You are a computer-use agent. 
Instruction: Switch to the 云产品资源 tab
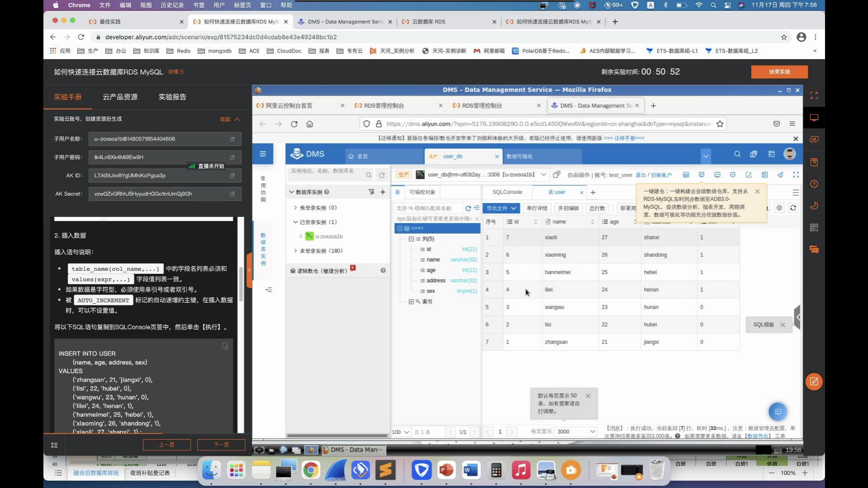tap(120, 97)
